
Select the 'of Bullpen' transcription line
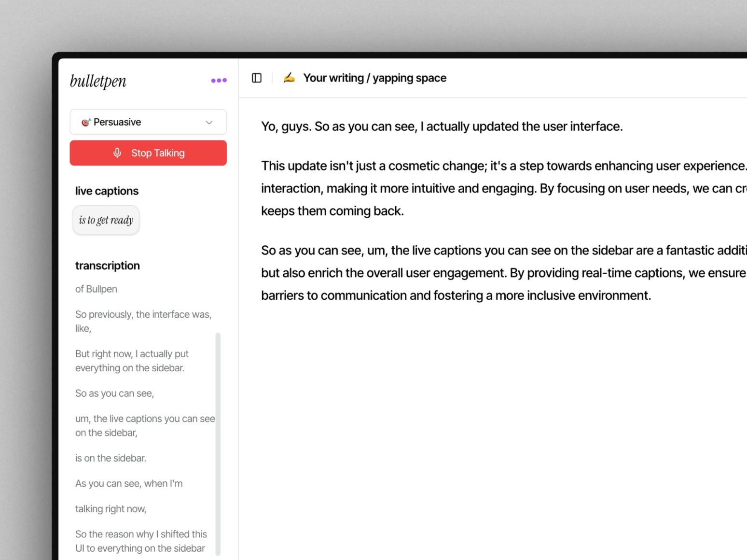point(96,289)
